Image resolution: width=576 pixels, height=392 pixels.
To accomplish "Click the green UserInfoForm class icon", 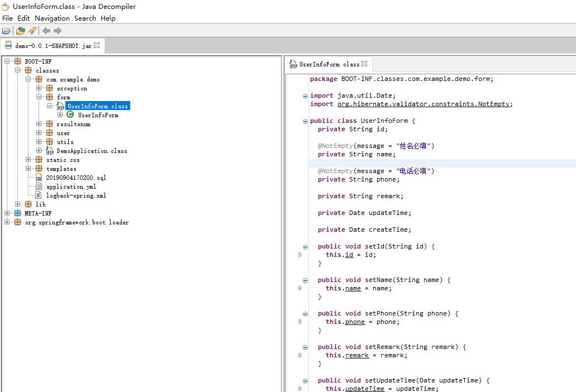I will click(70, 114).
